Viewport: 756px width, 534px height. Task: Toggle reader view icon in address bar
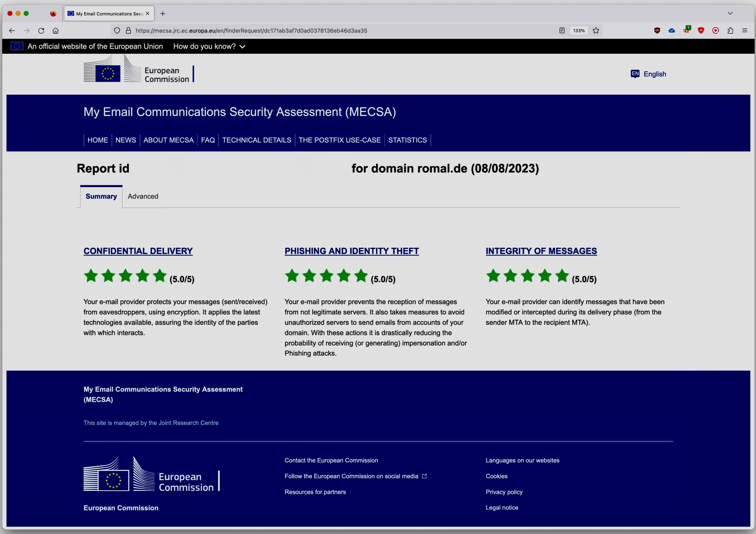coord(562,31)
